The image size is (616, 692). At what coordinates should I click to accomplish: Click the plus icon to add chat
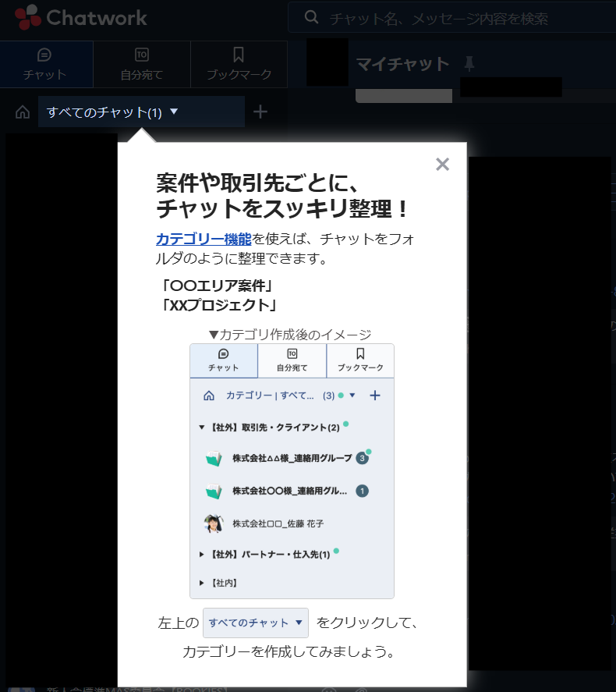click(x=260, y=112)
